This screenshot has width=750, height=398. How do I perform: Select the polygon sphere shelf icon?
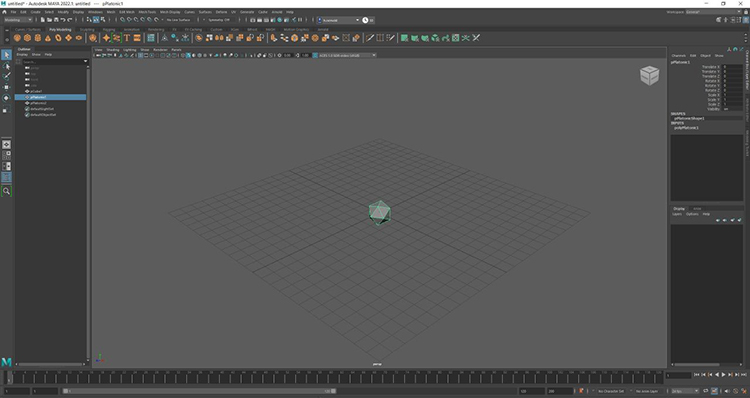click(x=17, y=38)
